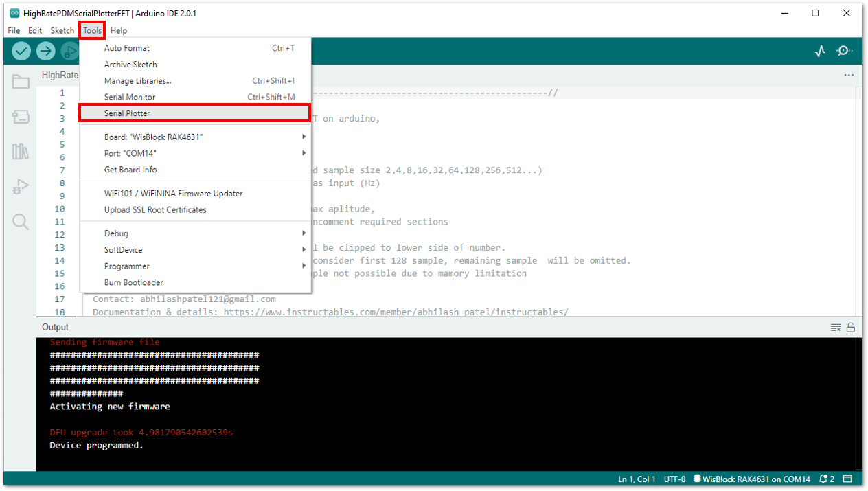The image size is (868, 491).
Task: Open the Serial Monitor magnifier icon in toolbar
Action: click(845, 52)
